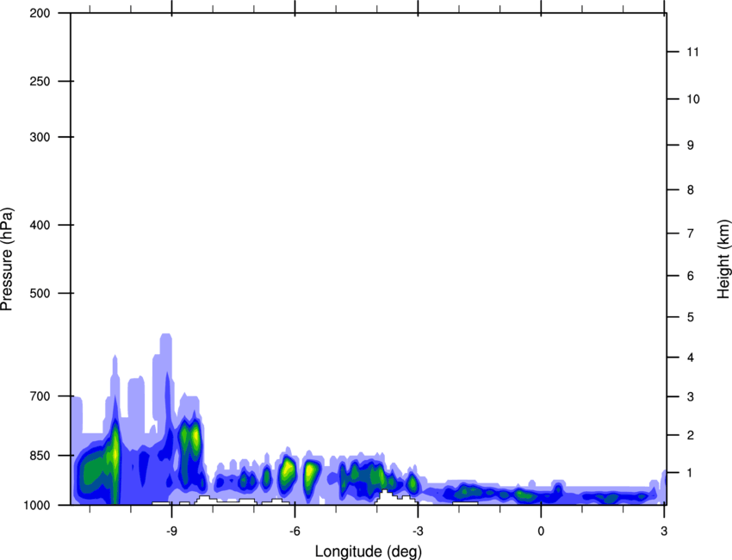Pick the 3 km height label
Screen dimensions: 732x560
click(x=691, y=397)
